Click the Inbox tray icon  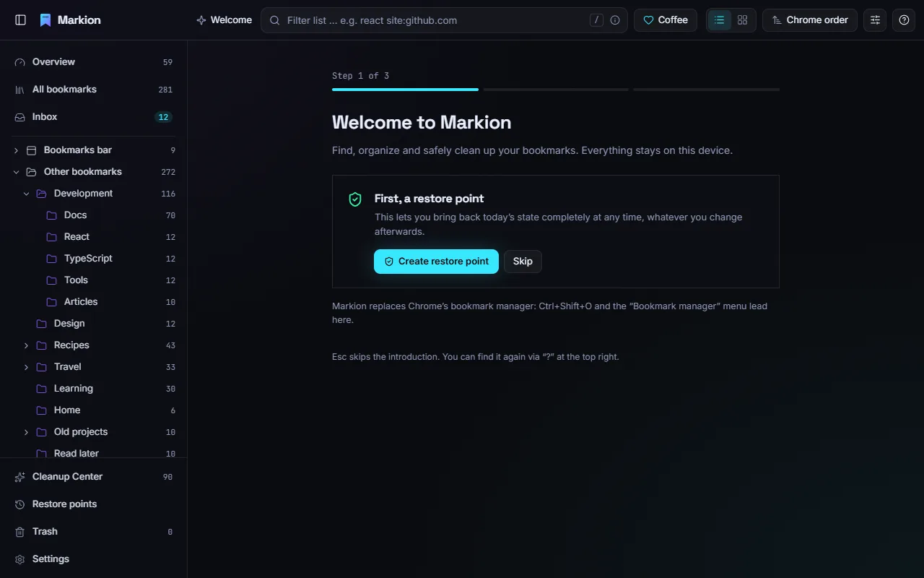(x=19, y=117)
